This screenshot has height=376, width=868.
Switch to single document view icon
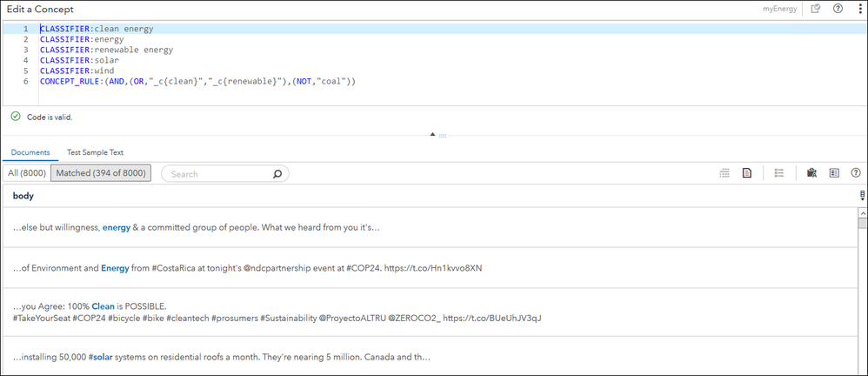746,174
